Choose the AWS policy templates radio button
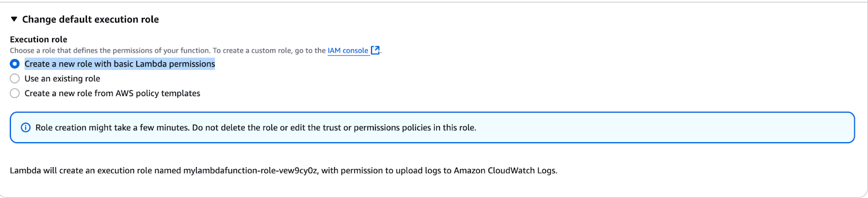Viewport: 868px width, 198px height. pyautogui.click(x=15, y=93)
